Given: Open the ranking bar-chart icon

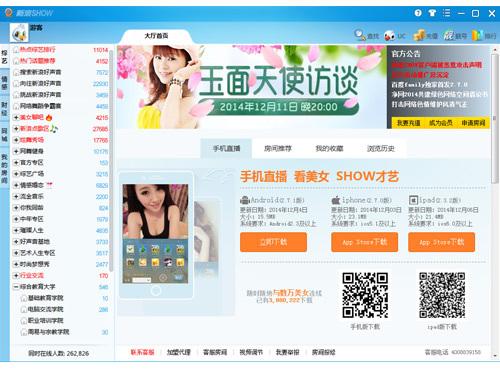Looking at the screenshot, I should [477, 35].
